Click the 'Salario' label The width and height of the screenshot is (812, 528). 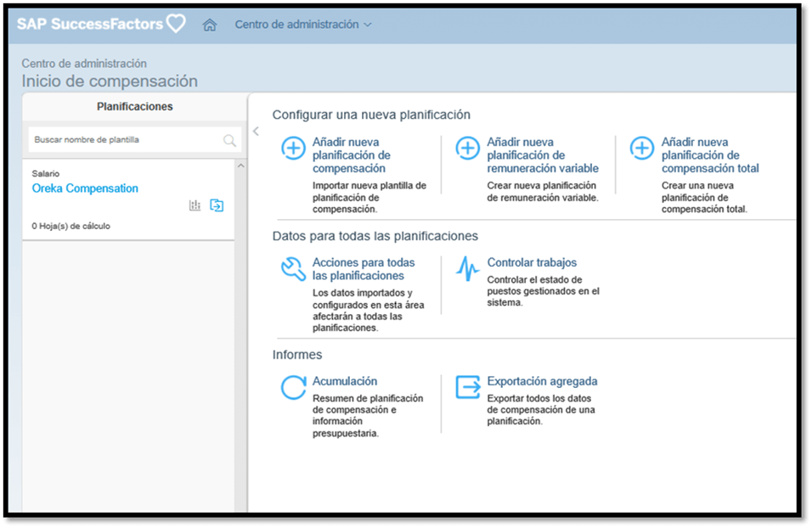tap(46, 173)
